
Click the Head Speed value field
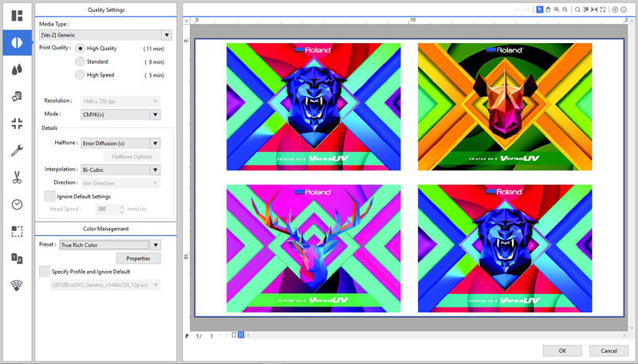pyautogui.click(x=108, y=209)
